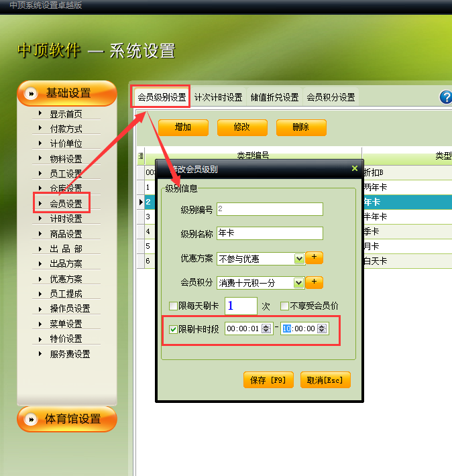Click the 级别名称 field containing 年卡

click(x=270, y=233)
